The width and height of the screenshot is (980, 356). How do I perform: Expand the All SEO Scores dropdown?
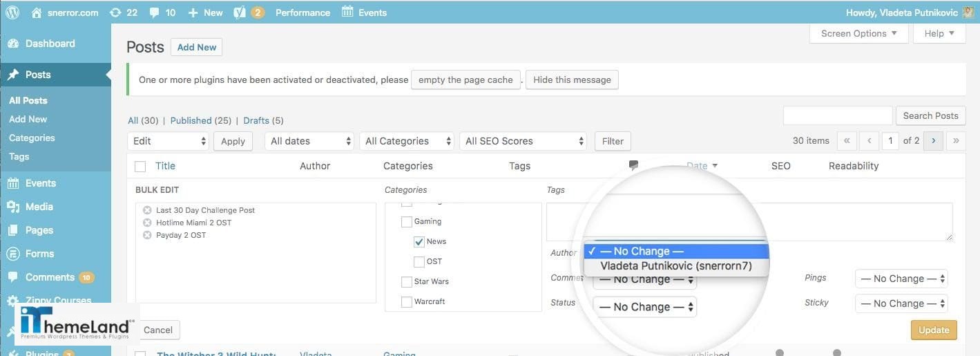point(523,141)
